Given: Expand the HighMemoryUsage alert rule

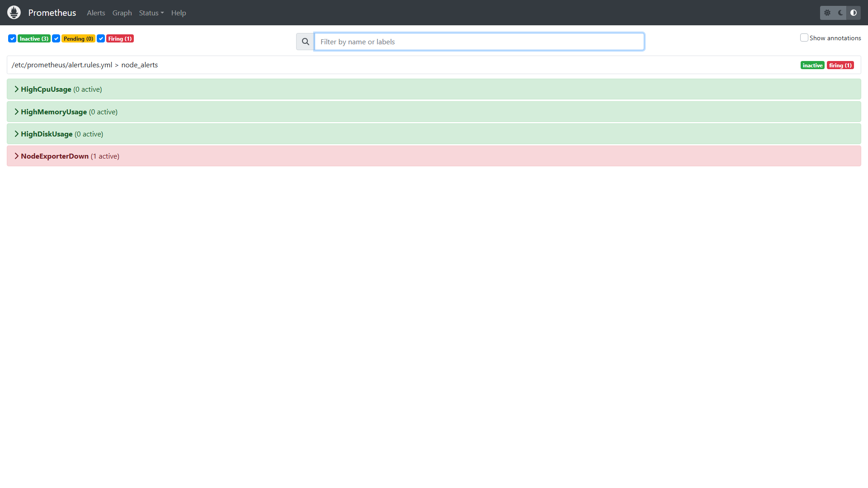Looking at the screenshot, I should pyautogui.click(x=434, y=112).
